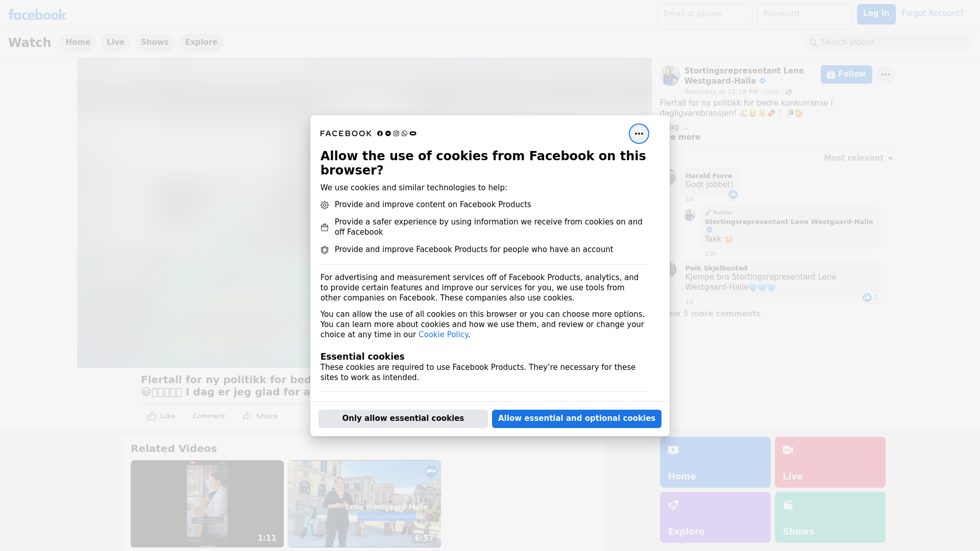Click the search magnifier icon
Screen dimensions: 980x551
coord(814,43)
